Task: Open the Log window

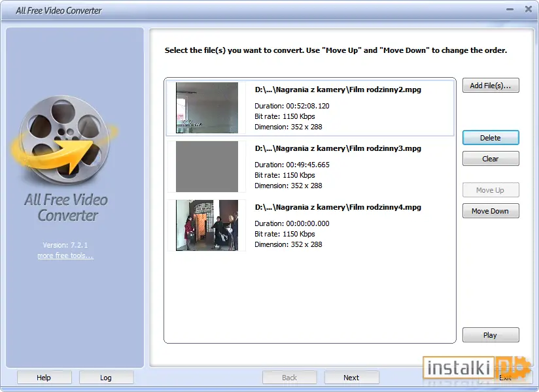Action: pos(106,378)
